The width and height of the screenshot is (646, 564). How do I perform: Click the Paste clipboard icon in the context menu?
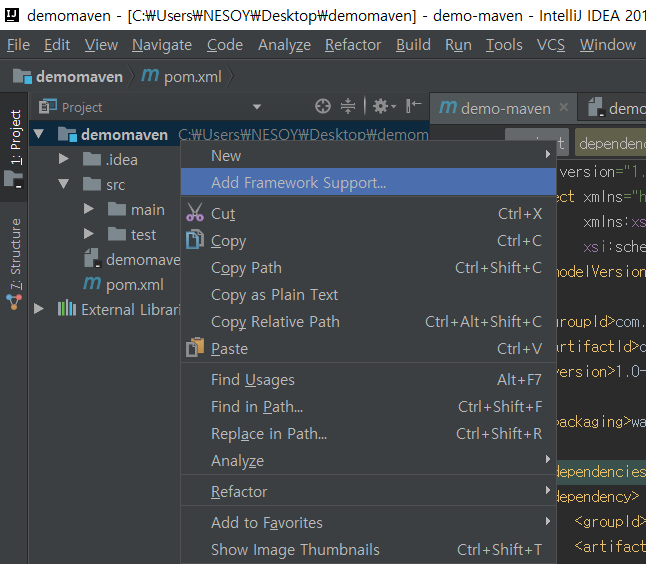coord(194,347)
